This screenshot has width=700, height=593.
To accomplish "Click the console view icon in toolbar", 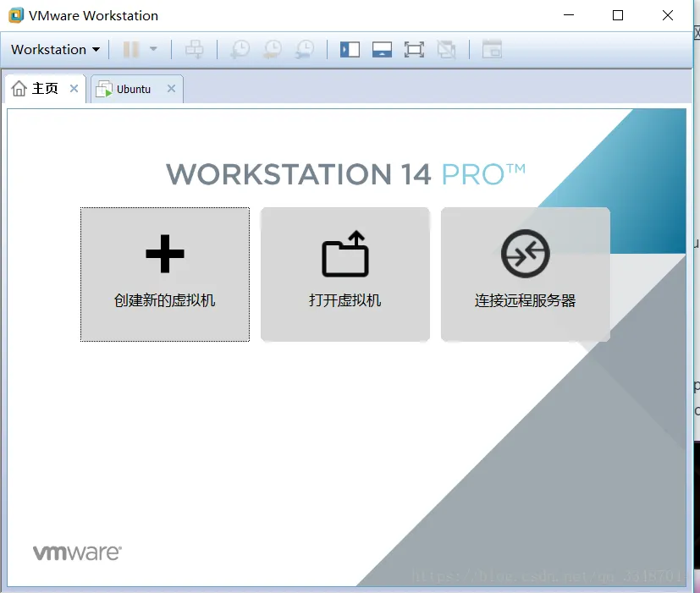I will [x=492, y=49].
